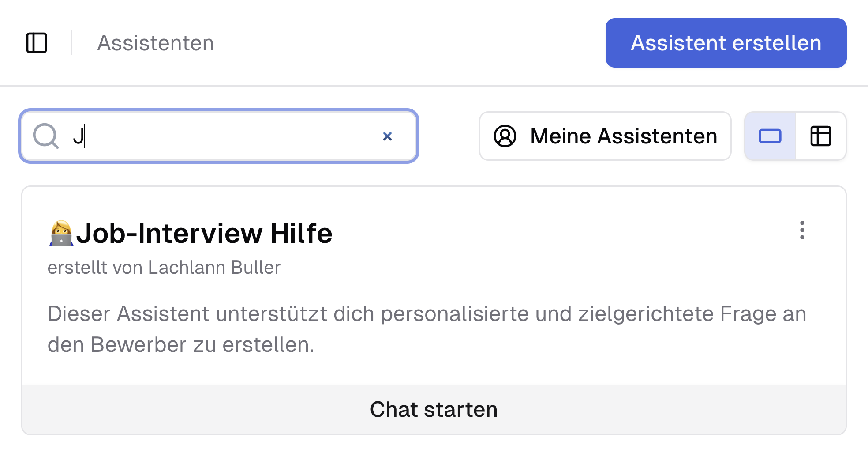This screenshot has width=868, height=453.
Task: Click the person icon beside Meine Assistenten
Action: (x=505, y=136)
